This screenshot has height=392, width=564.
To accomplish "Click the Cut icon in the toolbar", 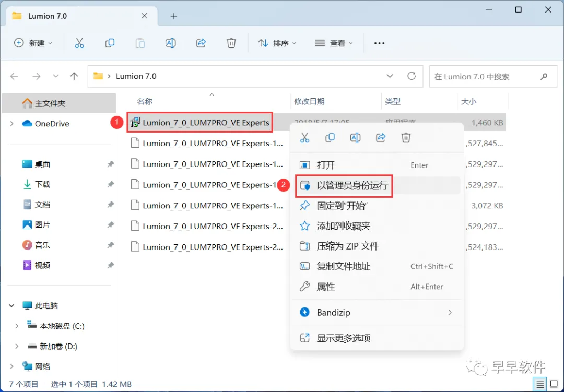I will pyautogui.click(x=79, y=43).
